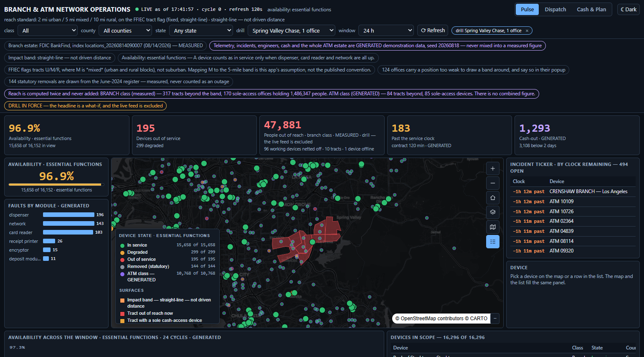Click the Branch estate FDIC BankFind chip

(106, 46)
